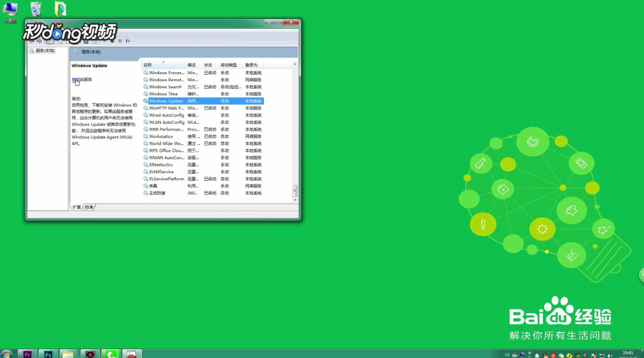The width and height of the screenshot is (644, 358).
Task: Open the Services window taskbar icon
Action: tap(132, 354)
